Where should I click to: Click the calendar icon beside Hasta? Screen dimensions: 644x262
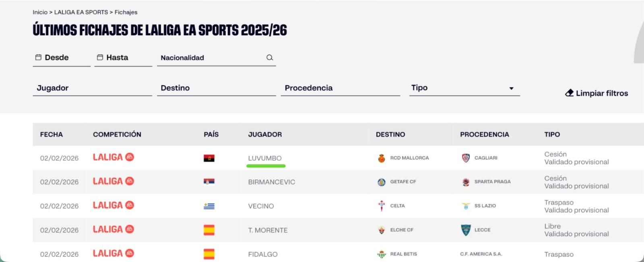point(100,57)
